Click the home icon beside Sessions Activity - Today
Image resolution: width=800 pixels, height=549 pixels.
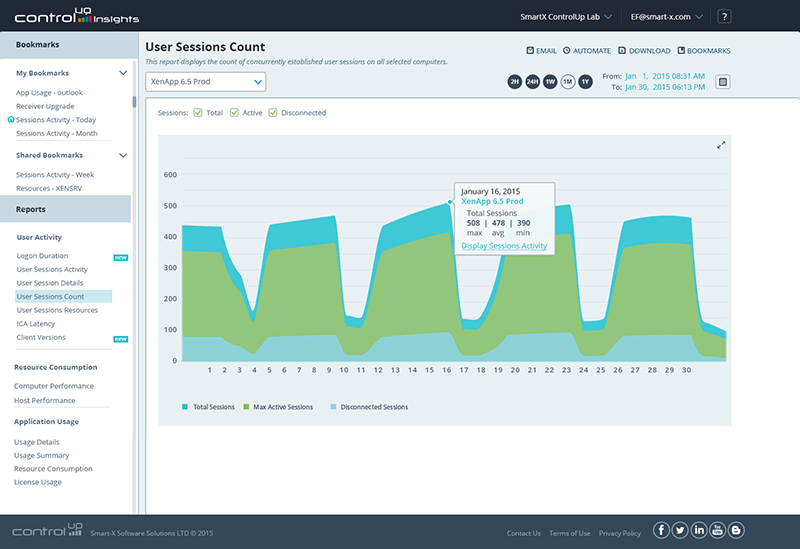(x=11, y=119)
